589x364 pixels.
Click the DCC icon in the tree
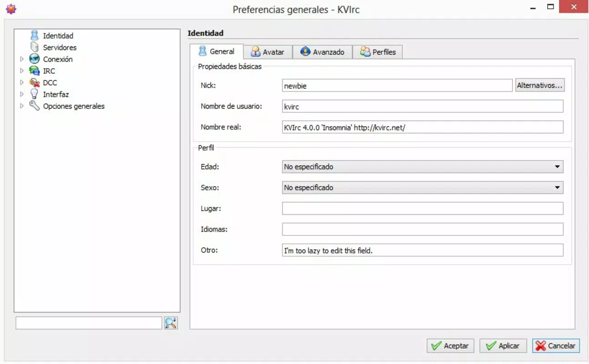pos(35,82)
